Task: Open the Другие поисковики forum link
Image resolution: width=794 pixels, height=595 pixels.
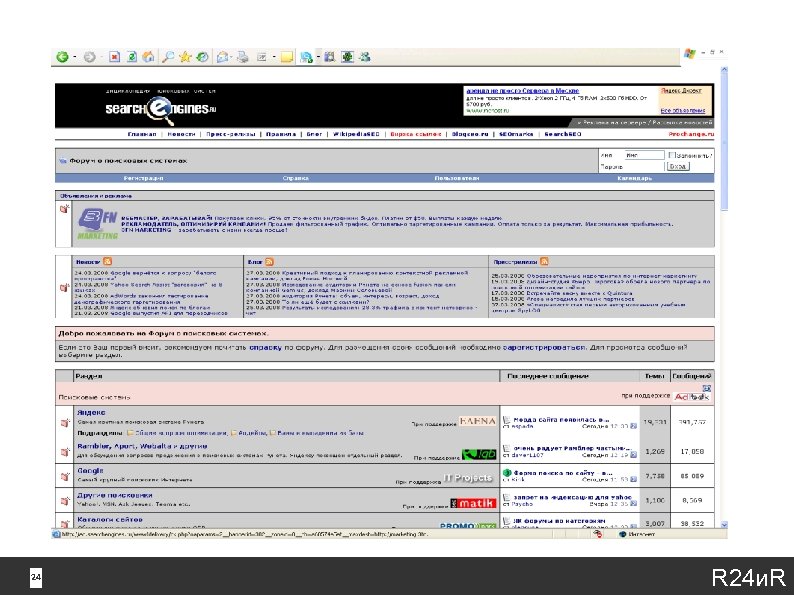Action: (114, 495)
